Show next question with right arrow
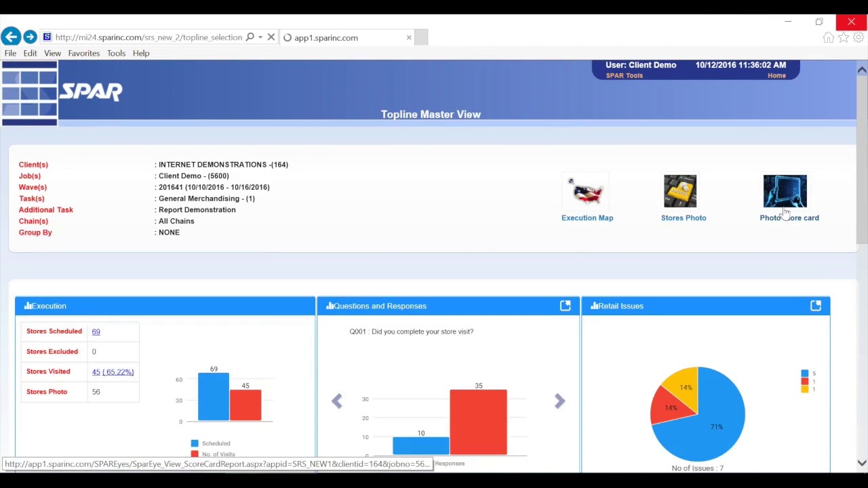Viewport: 868px width, 488px height. [559, 401]
